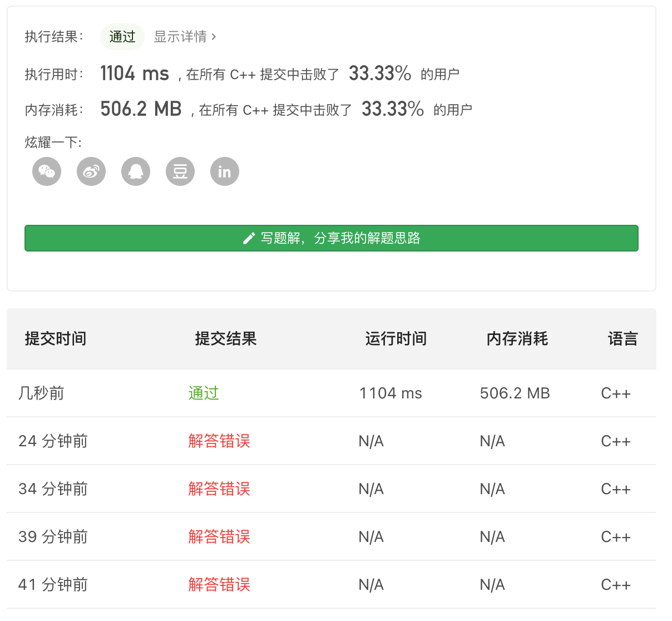Click the 提交结果 column header
672x621 pixels.
pos(226,339)
